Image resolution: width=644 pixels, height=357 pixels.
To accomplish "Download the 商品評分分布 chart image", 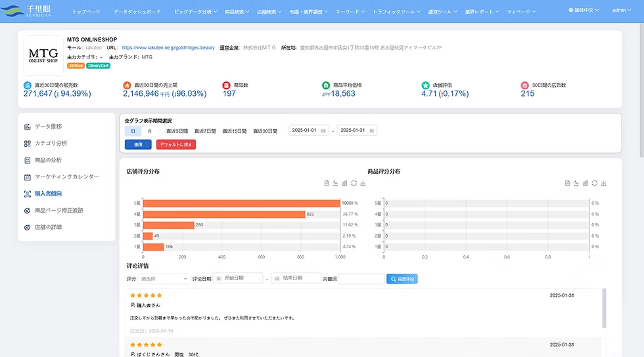I will [x=604, y=183].
